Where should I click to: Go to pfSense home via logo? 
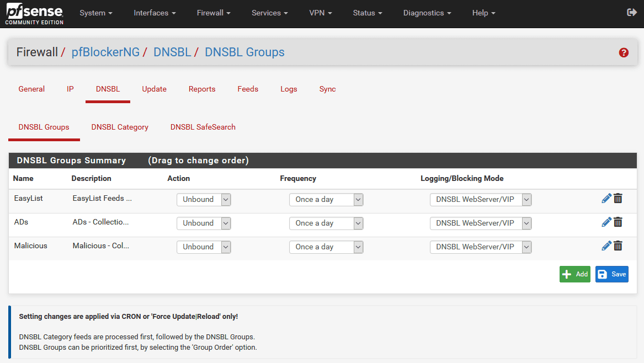pos(35,14)
